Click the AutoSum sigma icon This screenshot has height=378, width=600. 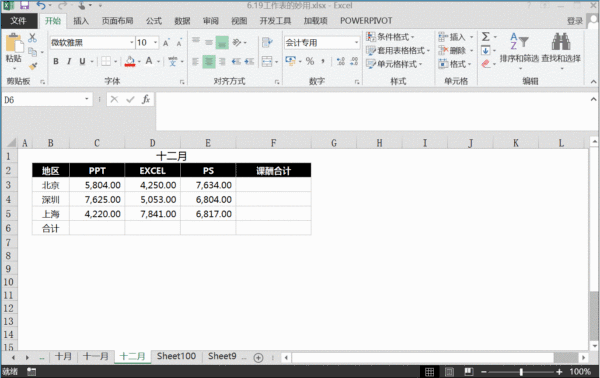(x=486, y=37)
